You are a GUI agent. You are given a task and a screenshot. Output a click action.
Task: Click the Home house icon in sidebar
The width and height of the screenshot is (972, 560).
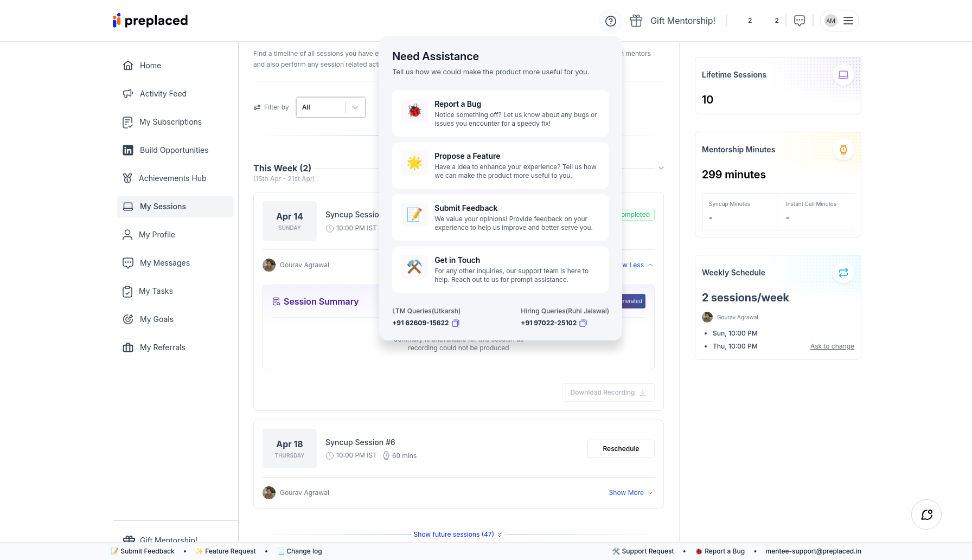(128, 66)
